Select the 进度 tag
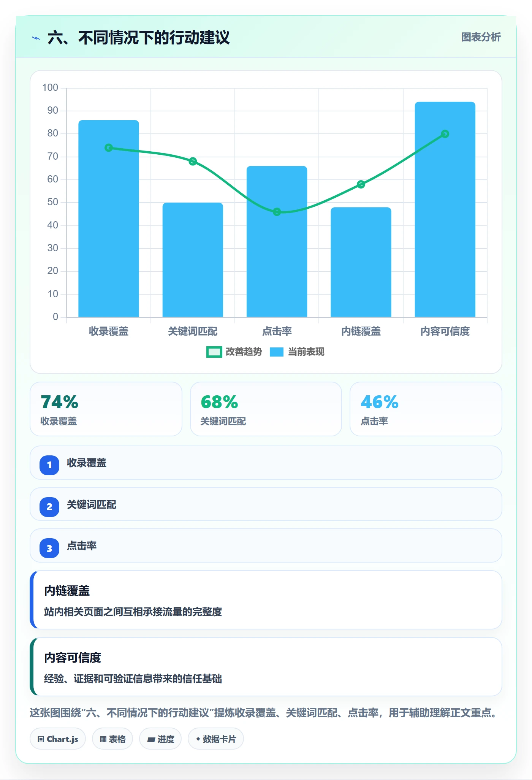This screenshot has width=532, height=780. [160, 739]
